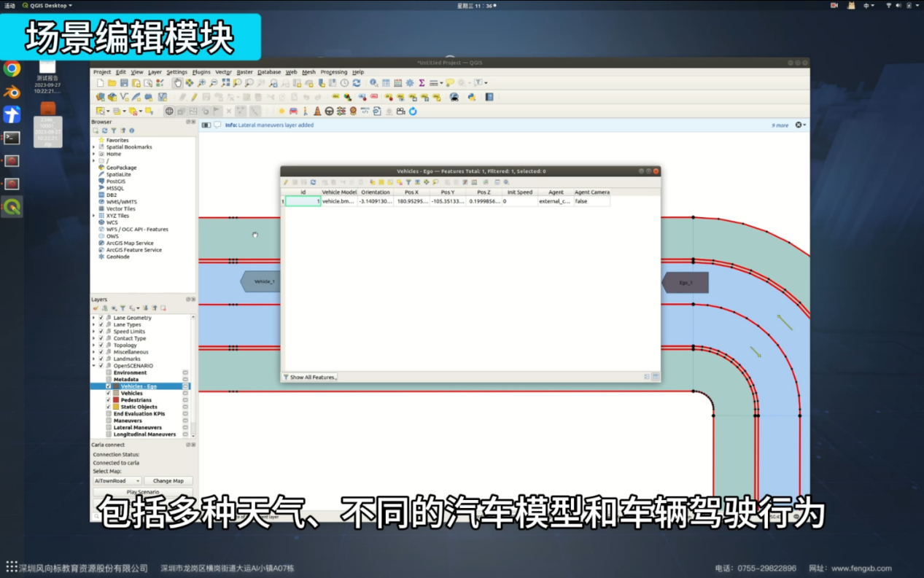This screenshot has height=578, width=924.
Task: Enable the Environment layer checkbox
Action: [109, 372]
